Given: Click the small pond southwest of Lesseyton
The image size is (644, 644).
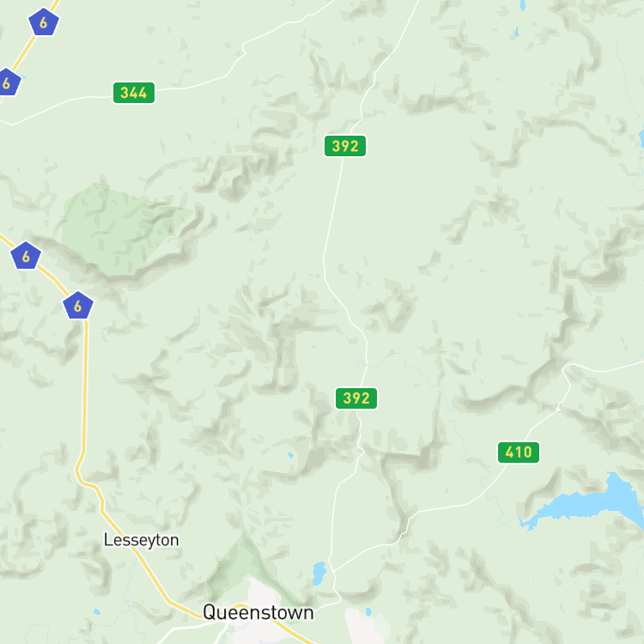Looking at the screenshot, I should coord(96,612).
